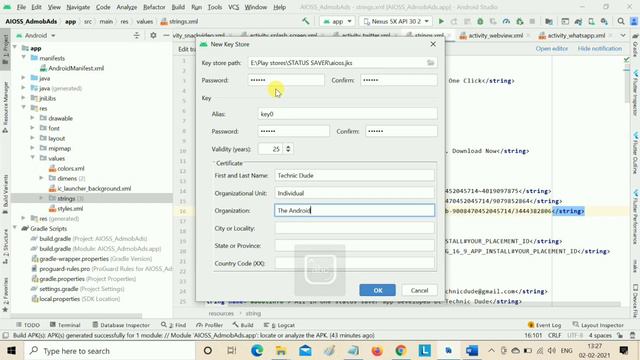Collapse the res folder
The width and height of the screenshot is (640, 360).
coord(24,108)
